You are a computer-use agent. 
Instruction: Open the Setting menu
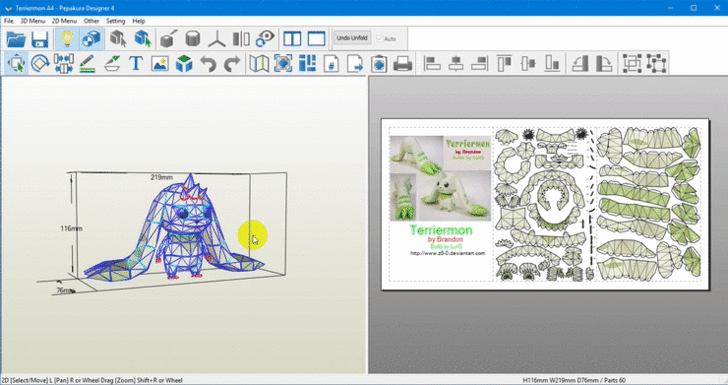click(x=116, y=21)
